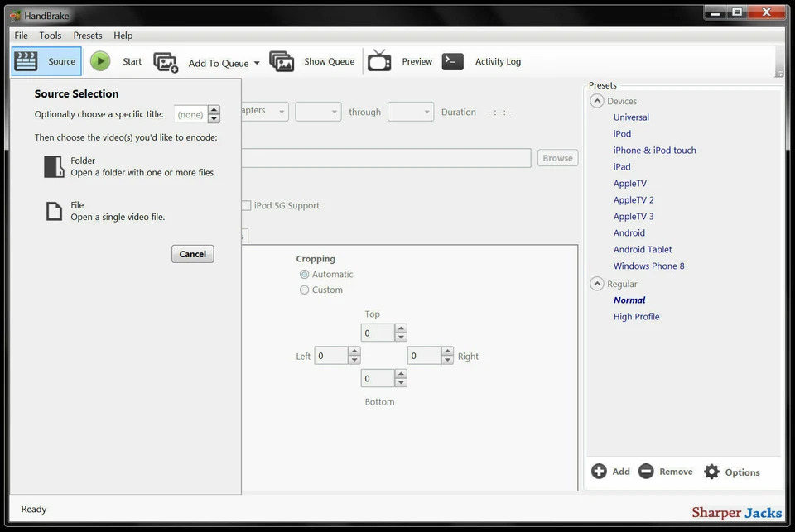The image size is (795, 532).
Task: Click the Add To Queue icon
Action: click(166, 61)
